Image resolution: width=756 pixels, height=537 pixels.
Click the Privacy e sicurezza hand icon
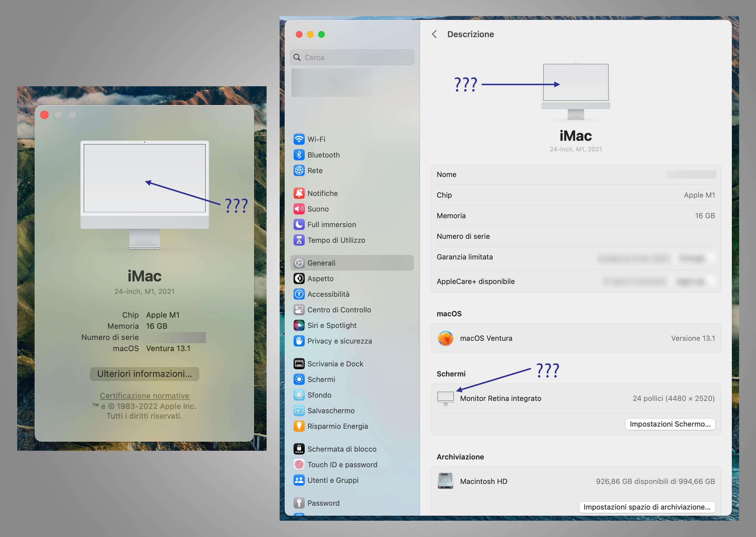[x=299, y=341]
